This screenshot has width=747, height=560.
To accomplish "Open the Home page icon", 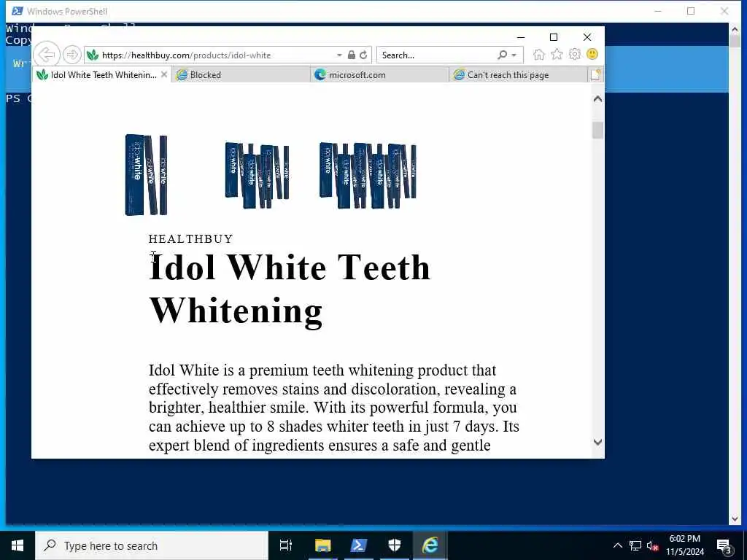I will [x=539, y=55].
